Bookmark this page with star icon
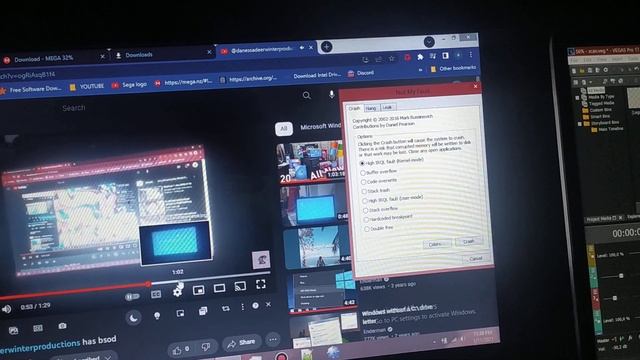The width and height of the screenshot is (640, 360). tap(392, 58)
